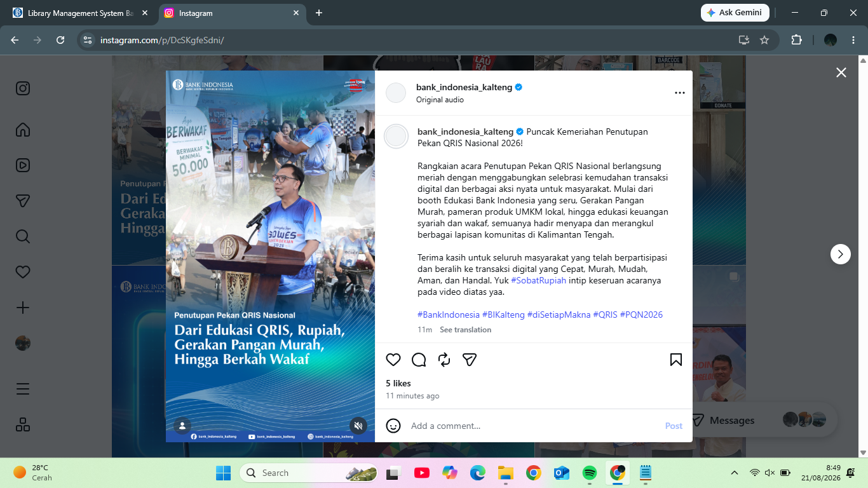Open the #BankIndonesia hashtag
The height and width of the screenshot is (488, 868).
pos(449,315)
